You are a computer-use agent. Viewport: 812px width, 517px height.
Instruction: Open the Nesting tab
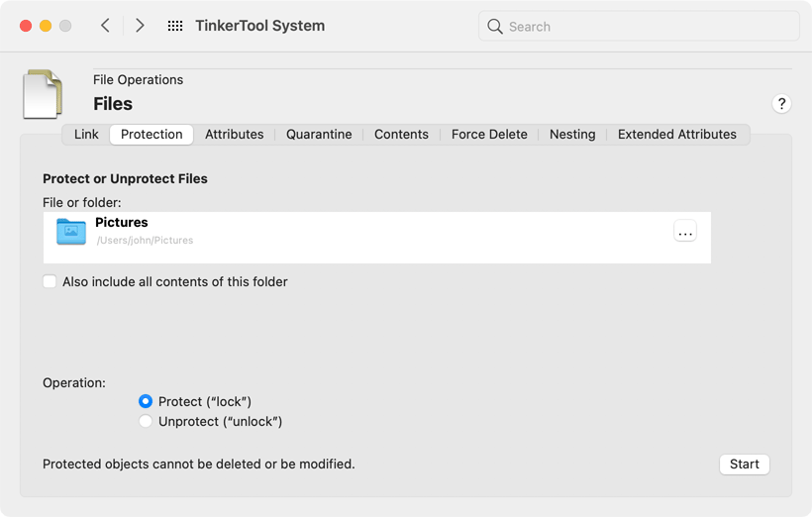coord(572,134)
